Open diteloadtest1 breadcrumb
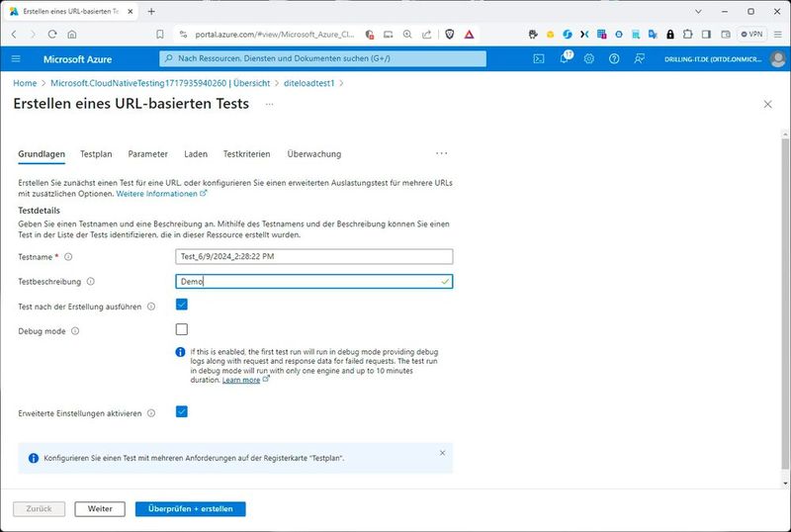Screen dimensions: 791x532 [x=308, y=83]
